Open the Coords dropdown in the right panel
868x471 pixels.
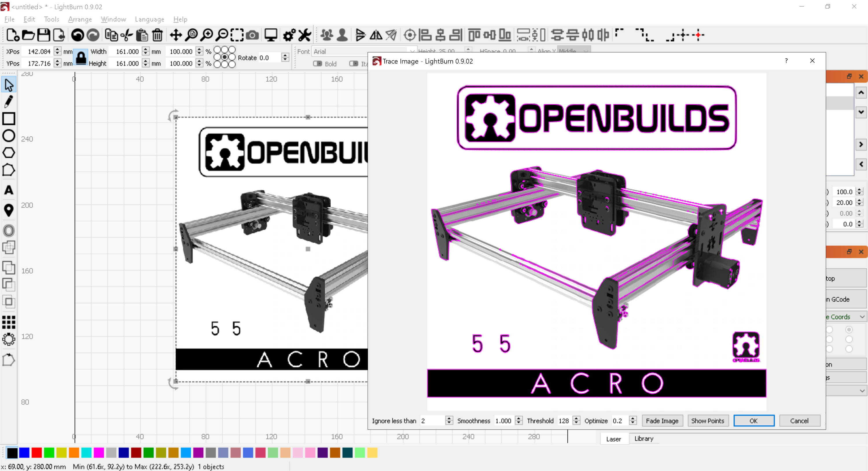coord(846,317)
